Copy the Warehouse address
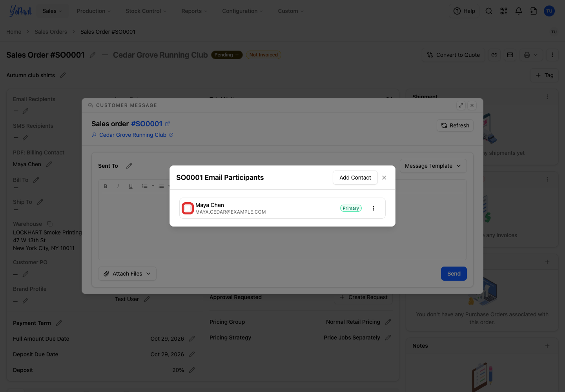This screenshot has width=565, height=392. [50, 224]
